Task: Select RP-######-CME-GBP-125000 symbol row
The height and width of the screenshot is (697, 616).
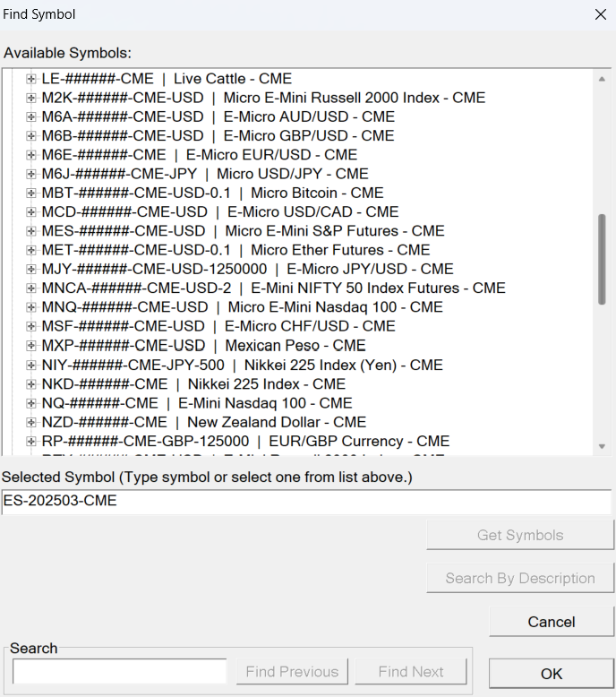Action: (x=245, y=442)
